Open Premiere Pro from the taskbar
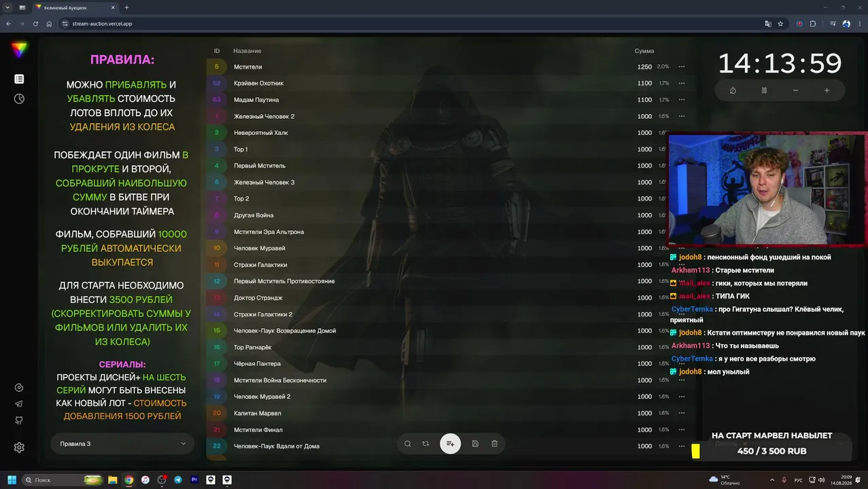The height and width of the screenshot is (489, 868). 194,479
